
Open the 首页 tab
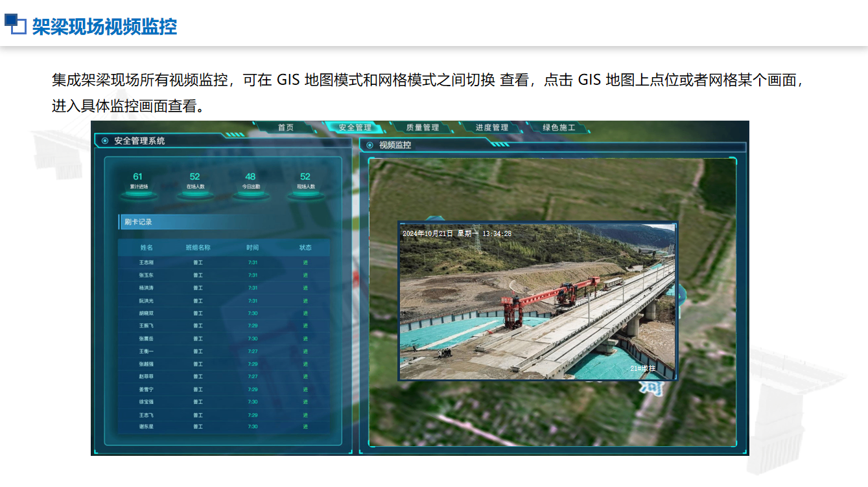(x=286, y=127)
